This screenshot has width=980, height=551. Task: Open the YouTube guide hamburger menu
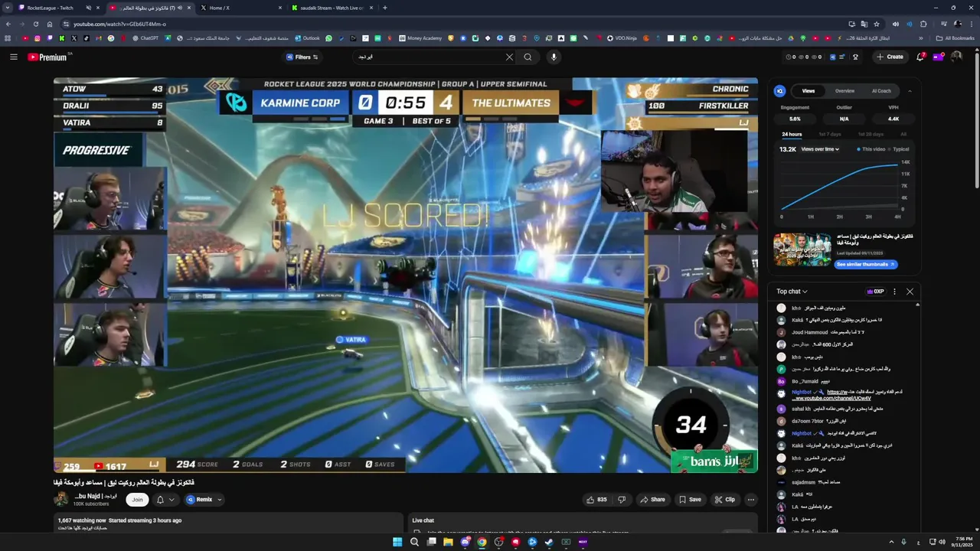pos(13,57)
